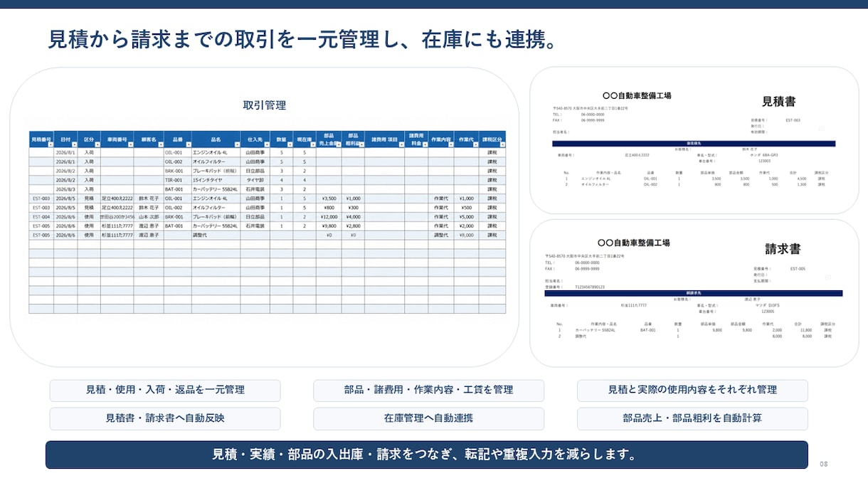
Task: Select 〇〇自動車整備工場 heading on the 請求書
Action: coord(635,243)
